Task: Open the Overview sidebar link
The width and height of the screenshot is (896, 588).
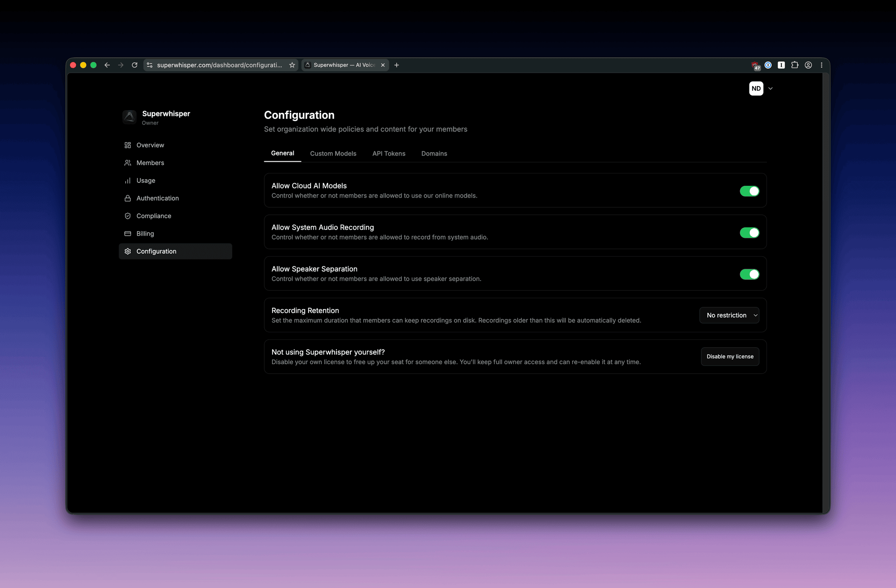Action: click(175, 145)
